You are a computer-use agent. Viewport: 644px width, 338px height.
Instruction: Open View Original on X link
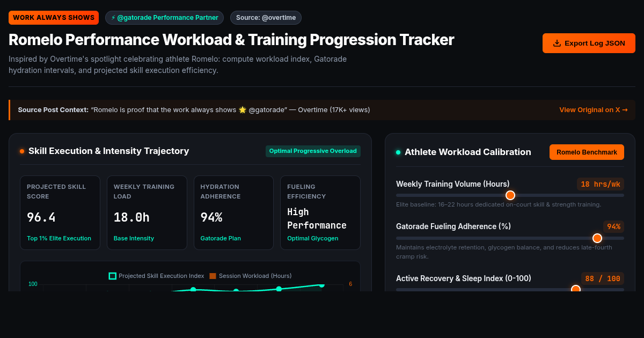593,110
